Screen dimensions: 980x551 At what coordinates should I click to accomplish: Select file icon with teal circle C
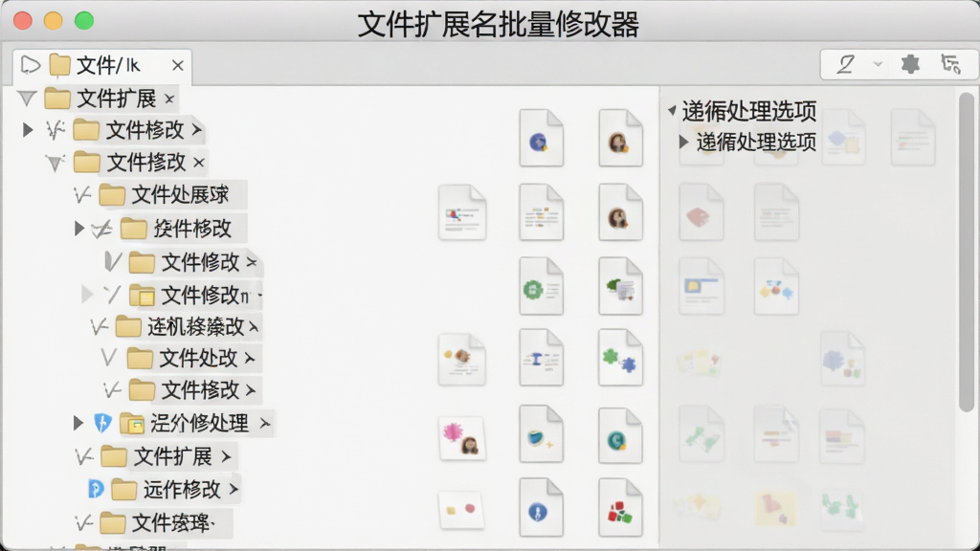[x=620, y=435]
